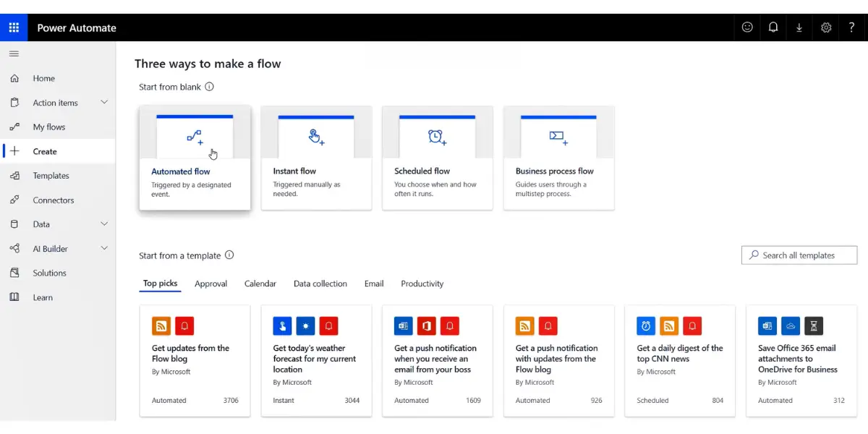Screen dimensions: 868x434
Task: Open 'Get updates from the Flow blog' template
Action: pos(195,361)
